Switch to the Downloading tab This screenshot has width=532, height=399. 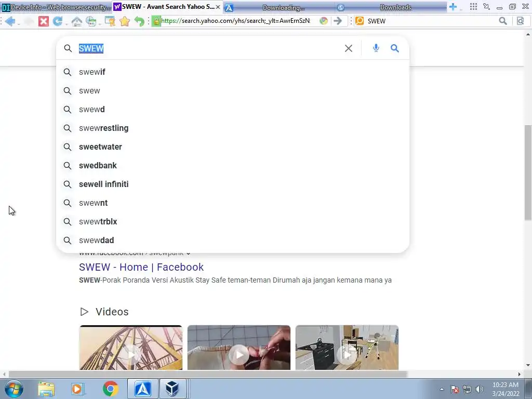(x=278, y=7)
